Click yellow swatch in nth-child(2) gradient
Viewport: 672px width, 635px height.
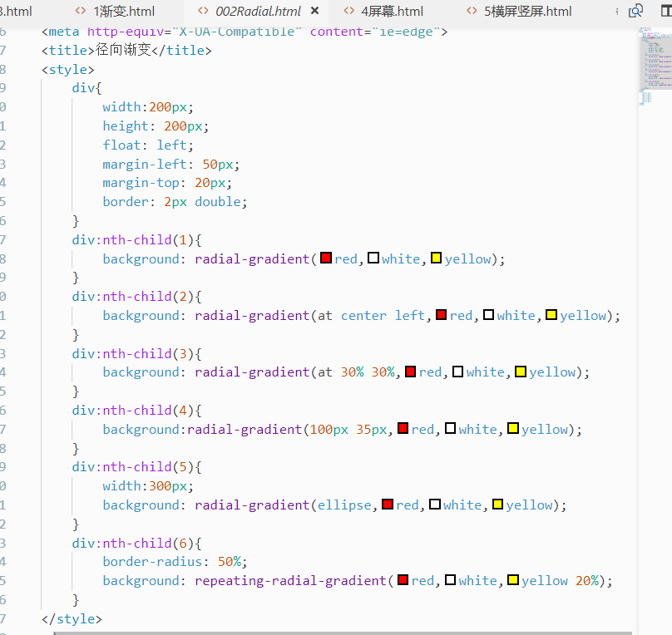coord(551,315)
